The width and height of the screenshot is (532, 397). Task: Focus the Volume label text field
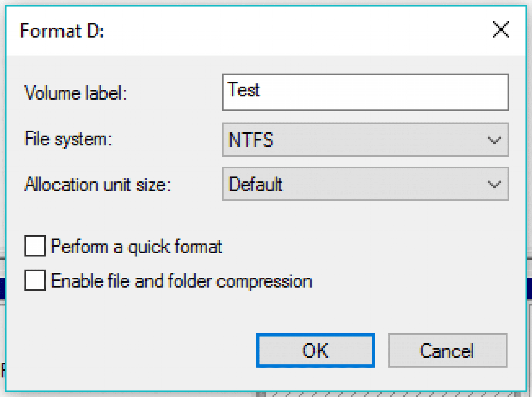pos(365,92)
